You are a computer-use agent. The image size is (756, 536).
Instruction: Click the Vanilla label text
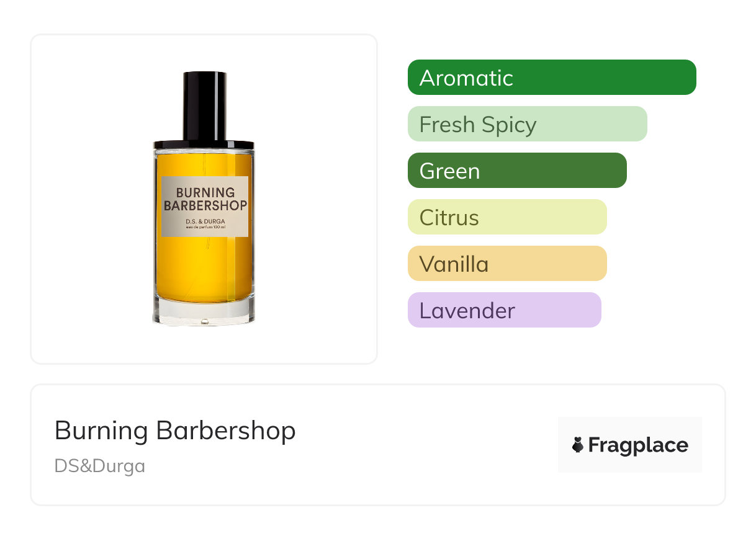tap(454, 264)
